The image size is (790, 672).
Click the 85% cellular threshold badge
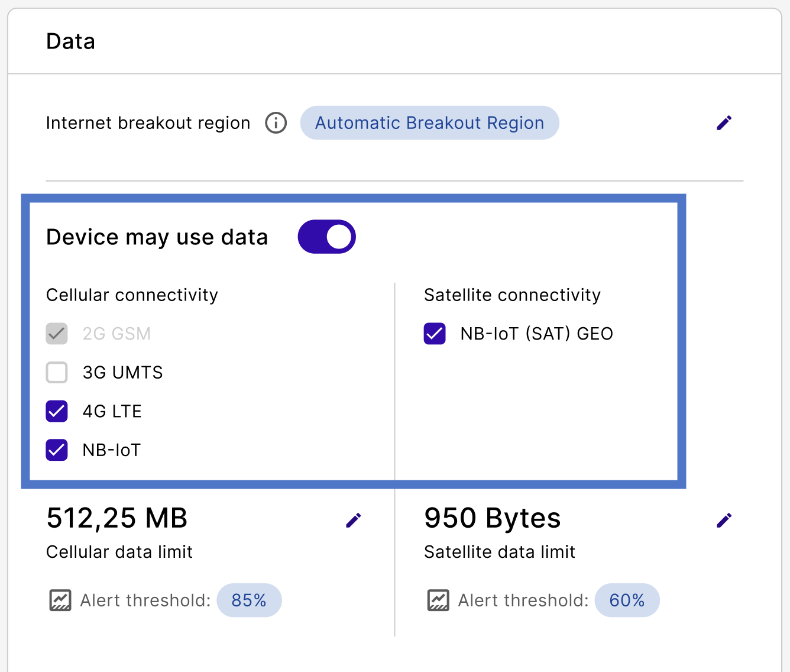click(249, 600)
